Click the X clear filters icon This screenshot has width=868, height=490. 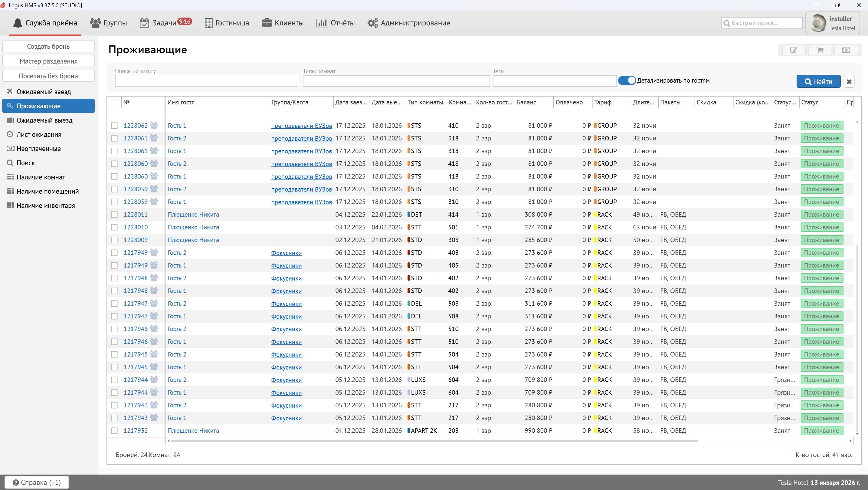[849, 81]
